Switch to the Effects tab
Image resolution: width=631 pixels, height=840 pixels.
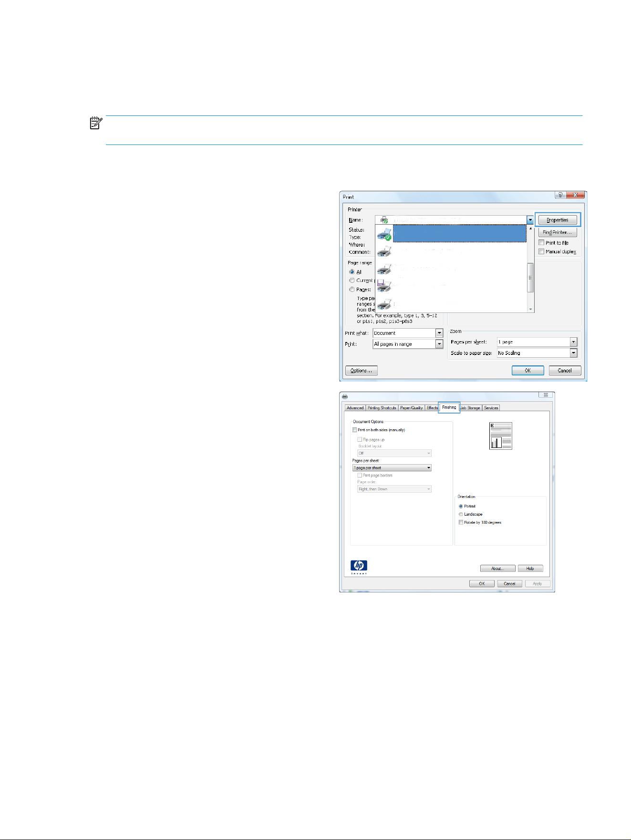(x=432, y=408)
